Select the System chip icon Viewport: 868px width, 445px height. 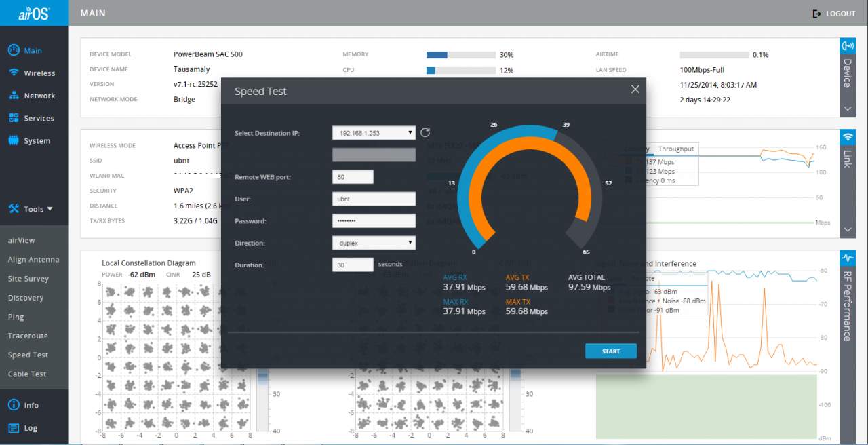point(13,140)
